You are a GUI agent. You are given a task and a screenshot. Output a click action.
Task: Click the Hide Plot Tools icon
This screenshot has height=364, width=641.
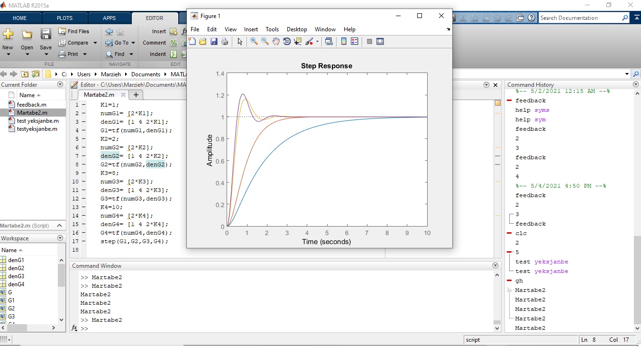(369, 42)
